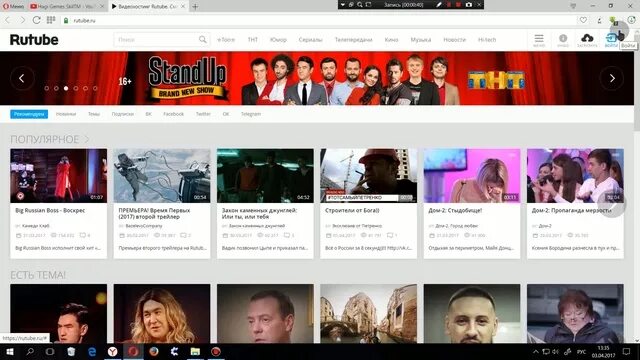
Task: Go to previous banner slide arrow
Action: 22,78
